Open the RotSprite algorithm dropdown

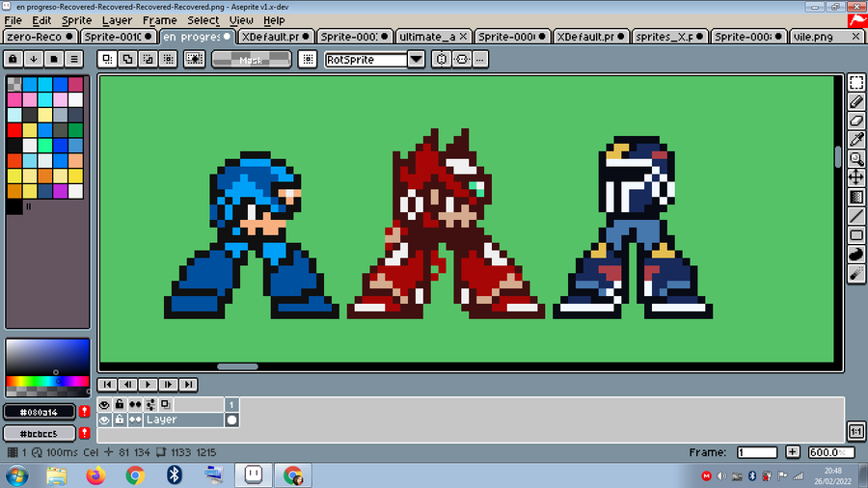(366, 59)
